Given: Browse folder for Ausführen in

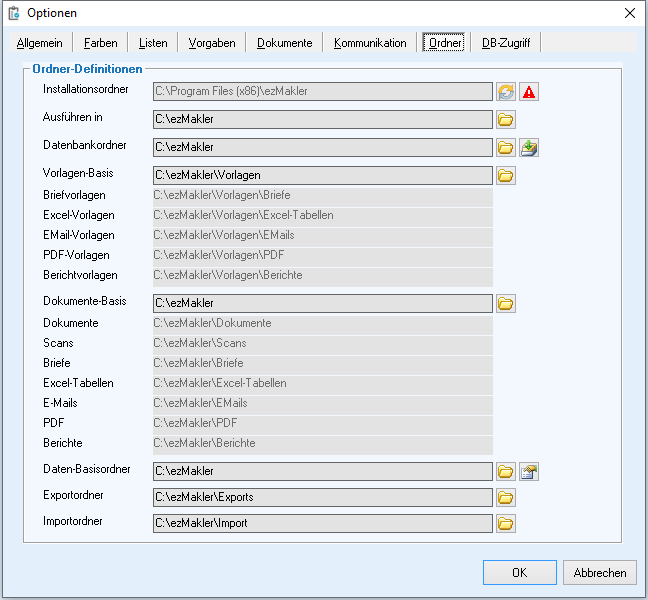Looking at the screenshot, I should point(506,120).
